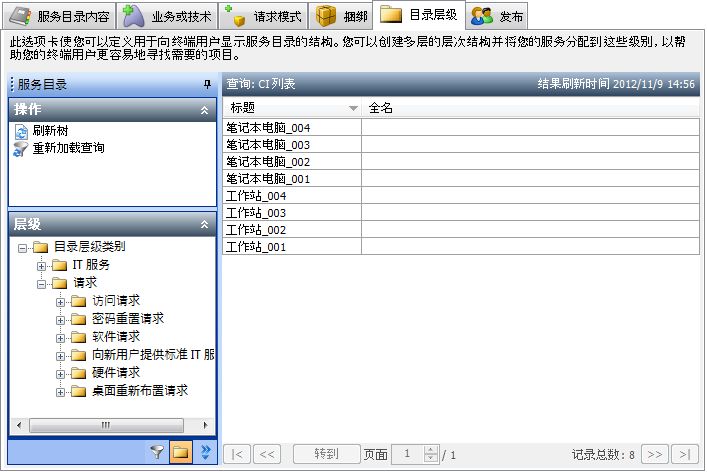Click the double-chevron overflow icon at panel bottom
This screenshot has height=472, width=707.
(205, 452)
